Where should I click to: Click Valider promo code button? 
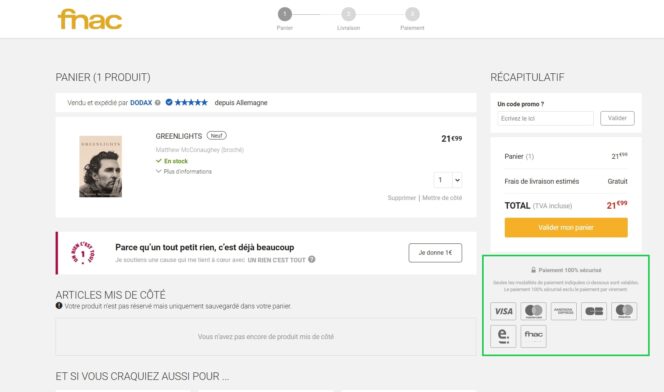click(617, 118)
